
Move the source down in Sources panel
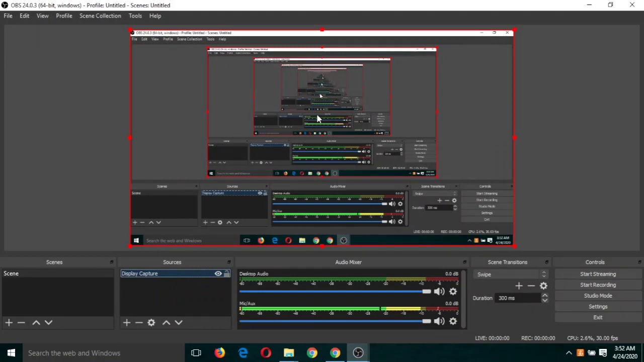click(x=179, y=322)
